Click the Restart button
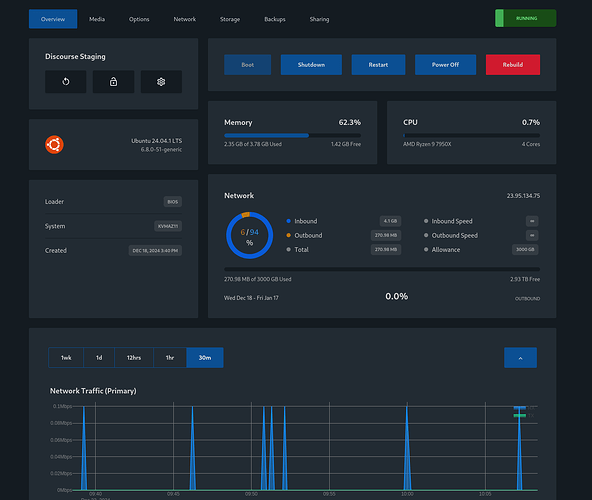Screen dimensions: 592x500 click(x=378, y=65)
